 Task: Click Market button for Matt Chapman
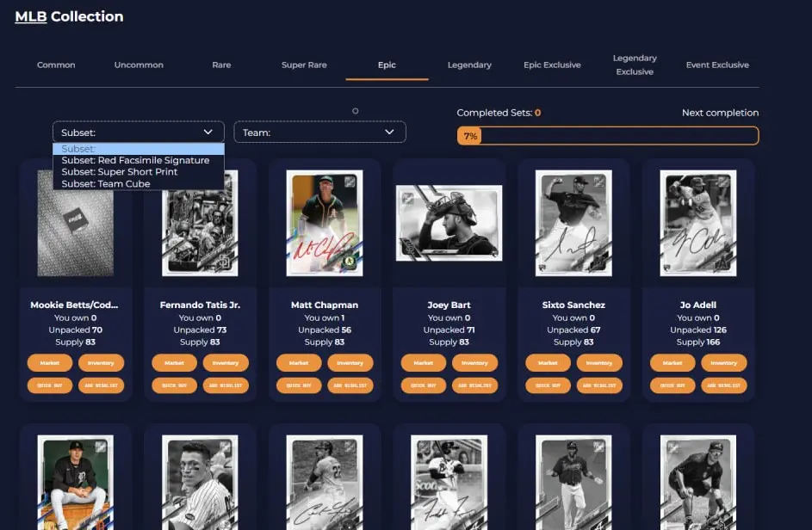click(299, 363)
